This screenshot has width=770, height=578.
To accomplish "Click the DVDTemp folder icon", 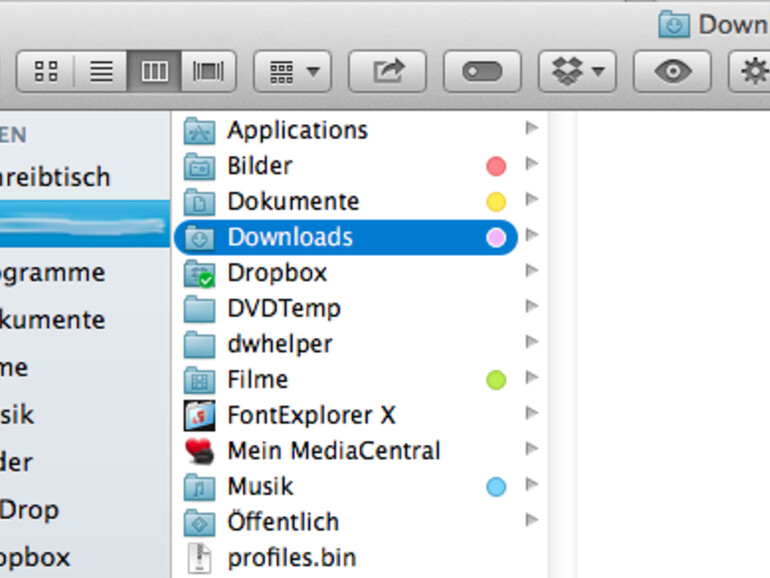I will point(199,309).
